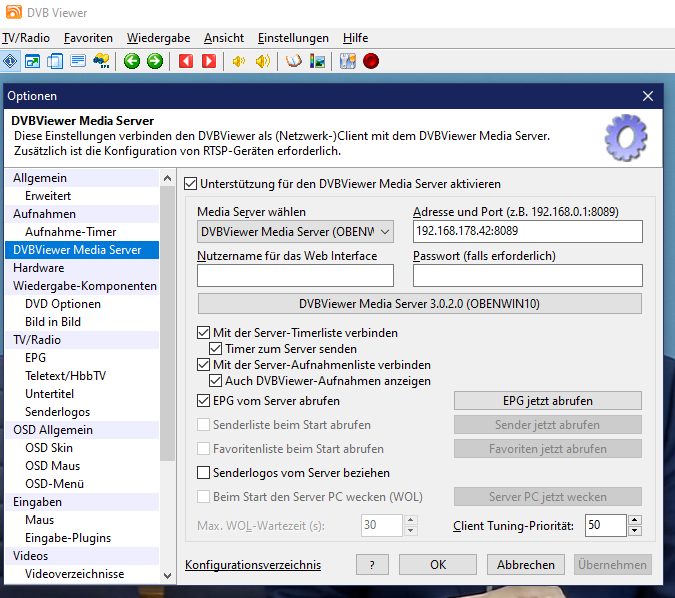
Task: Click the Client Tuning-Priorität value field
Action: 605,525
